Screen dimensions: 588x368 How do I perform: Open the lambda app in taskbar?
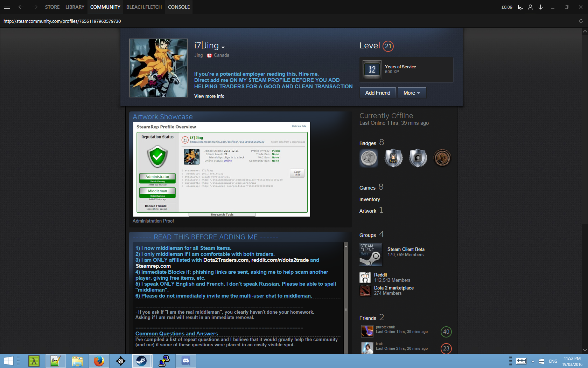click(34, 361)
